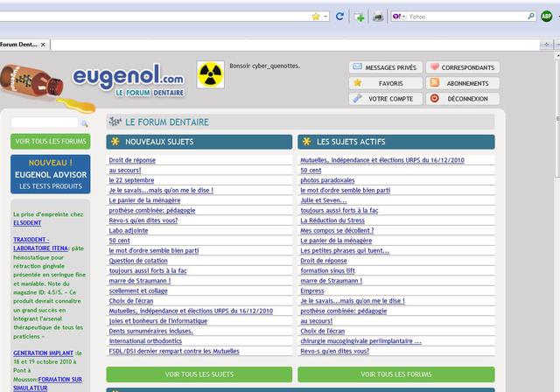
Task: Open Messages Privés
Action: 385,67
